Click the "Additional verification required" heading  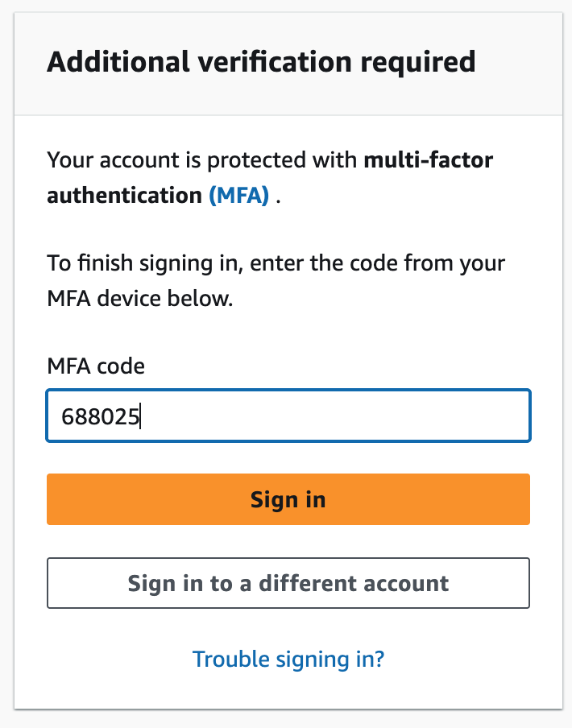coord(261,62)
